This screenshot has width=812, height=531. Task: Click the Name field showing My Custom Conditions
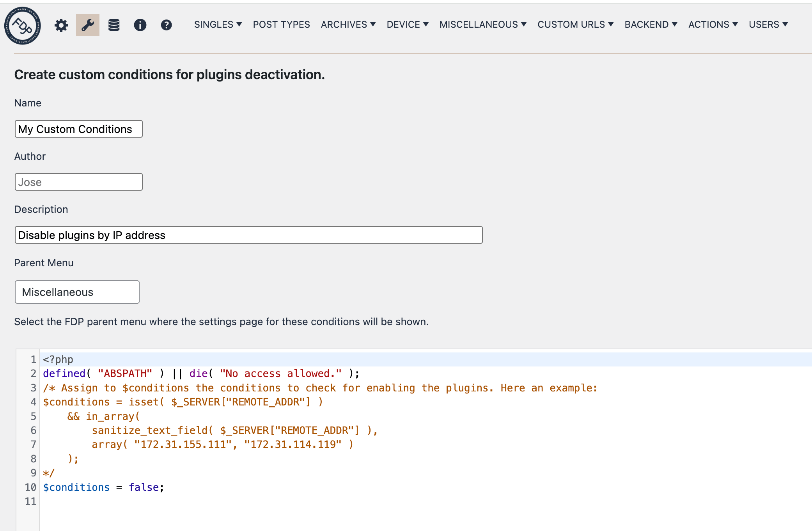pyautogui.click(x=78, y=129)
